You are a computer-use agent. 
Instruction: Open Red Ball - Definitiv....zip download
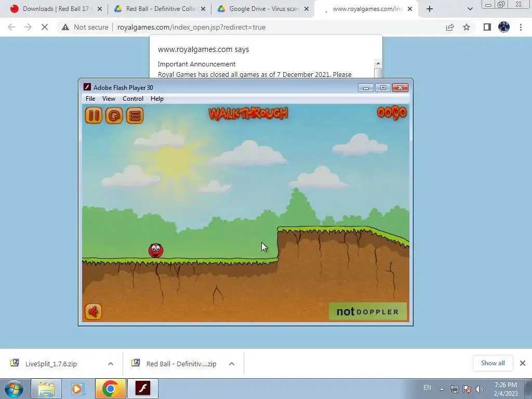click(181, 364)
